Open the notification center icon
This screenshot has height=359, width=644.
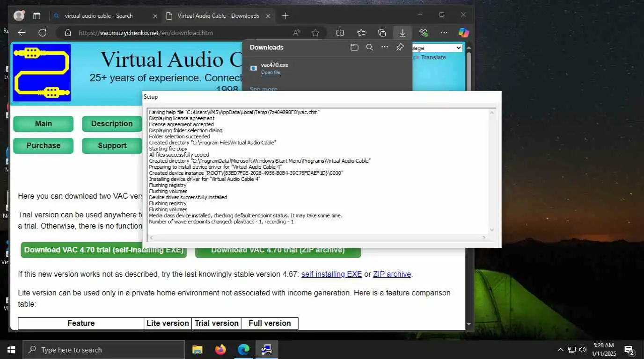(x=629, y=350)
